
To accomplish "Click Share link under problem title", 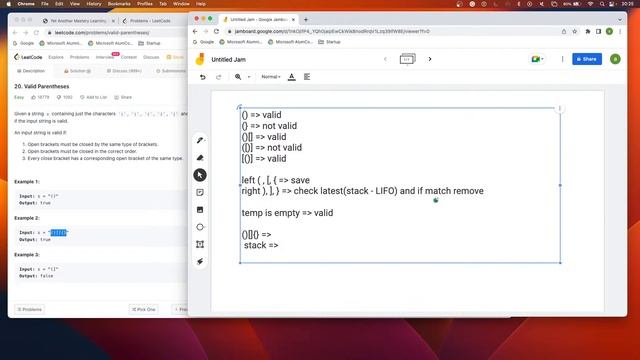I will (123, 98).
